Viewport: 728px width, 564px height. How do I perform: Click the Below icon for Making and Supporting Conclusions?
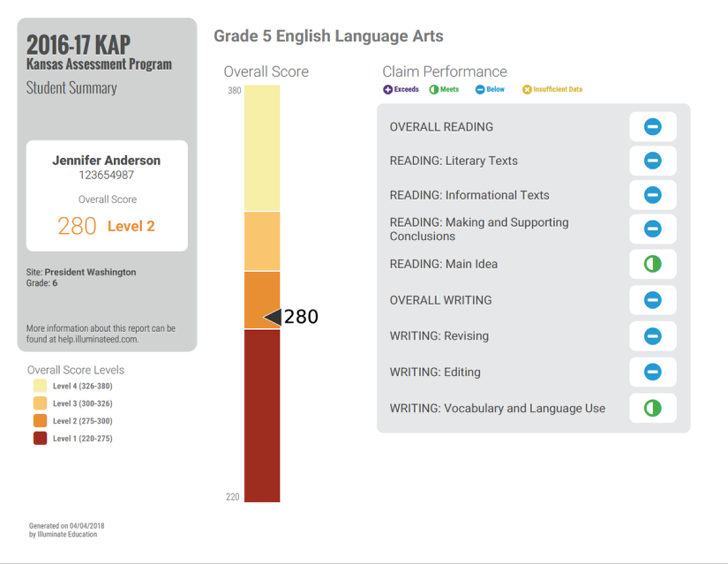point(652,229)
